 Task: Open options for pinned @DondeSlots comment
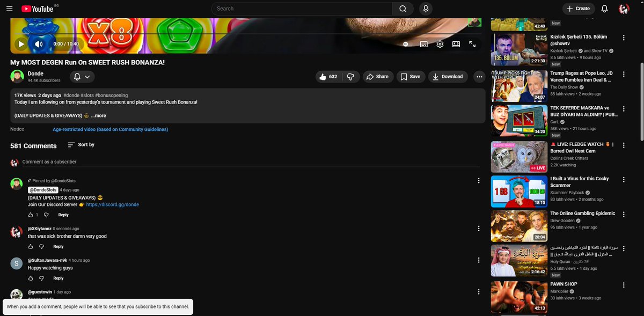click(x=479, y=181)
